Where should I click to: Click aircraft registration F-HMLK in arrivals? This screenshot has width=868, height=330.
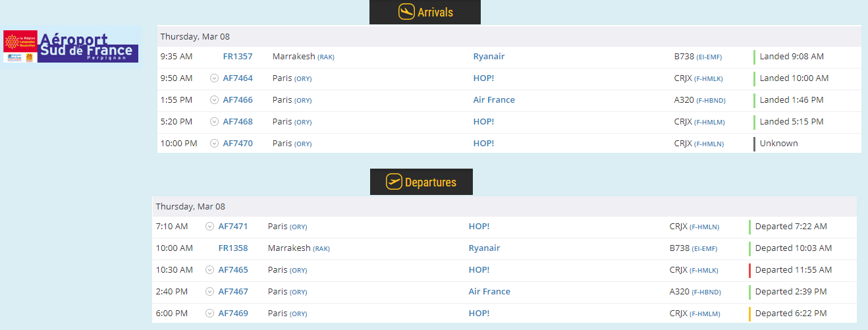[709, 79]
